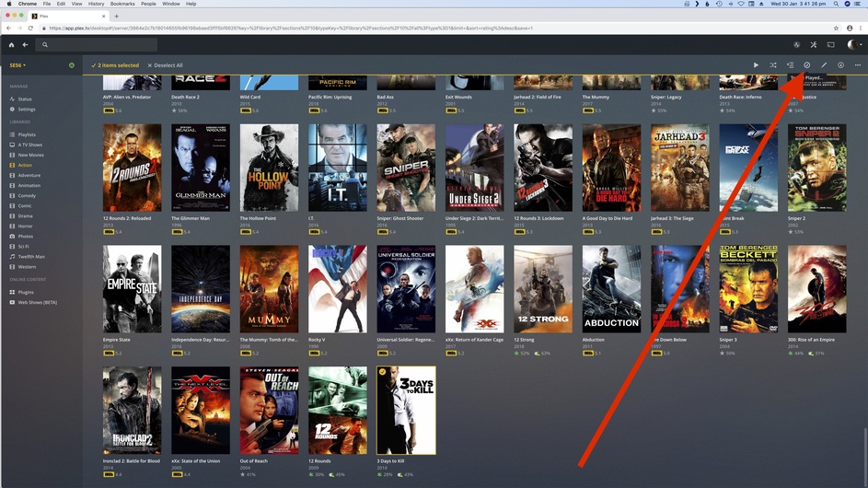
Task: Select the Empire State poster
Action: pos(133,289)
